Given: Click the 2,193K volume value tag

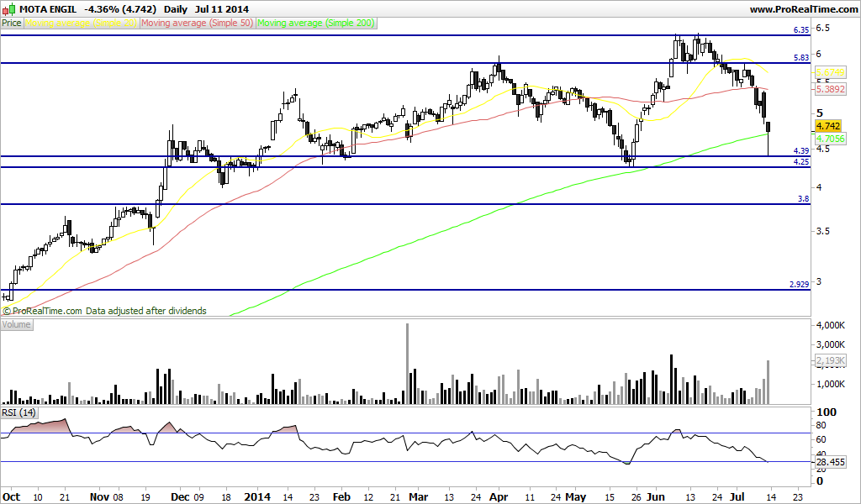Looking at the screenshot, I should [x=830, y=361].
